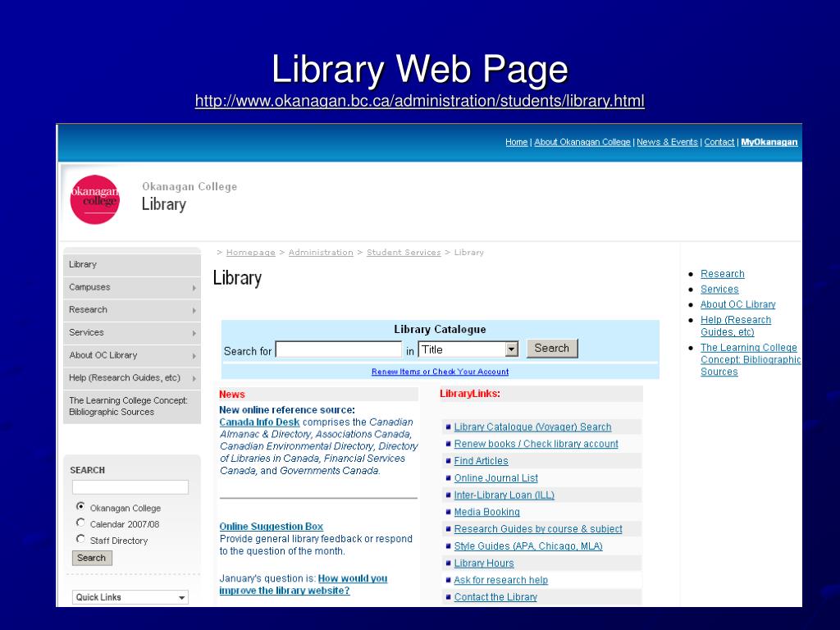Open Renew books / Check library account
The image size is (840, 630).
click(536, 444)
